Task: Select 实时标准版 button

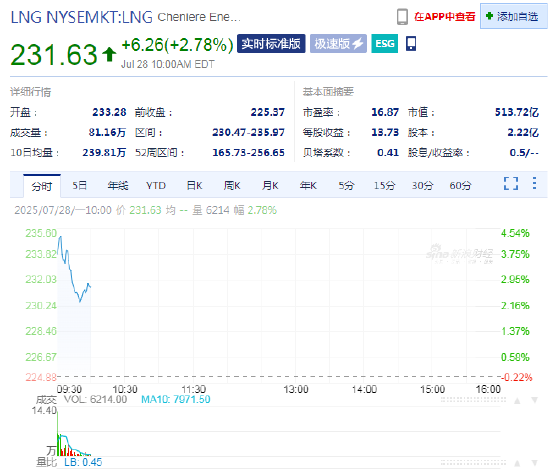Action: [x=271, y=44]
